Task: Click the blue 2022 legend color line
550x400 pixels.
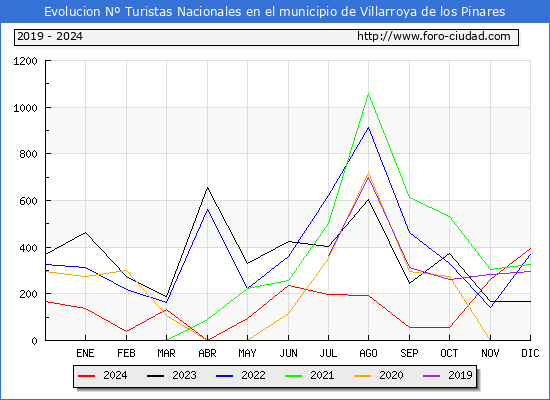Action: click(x=224, y=376)
